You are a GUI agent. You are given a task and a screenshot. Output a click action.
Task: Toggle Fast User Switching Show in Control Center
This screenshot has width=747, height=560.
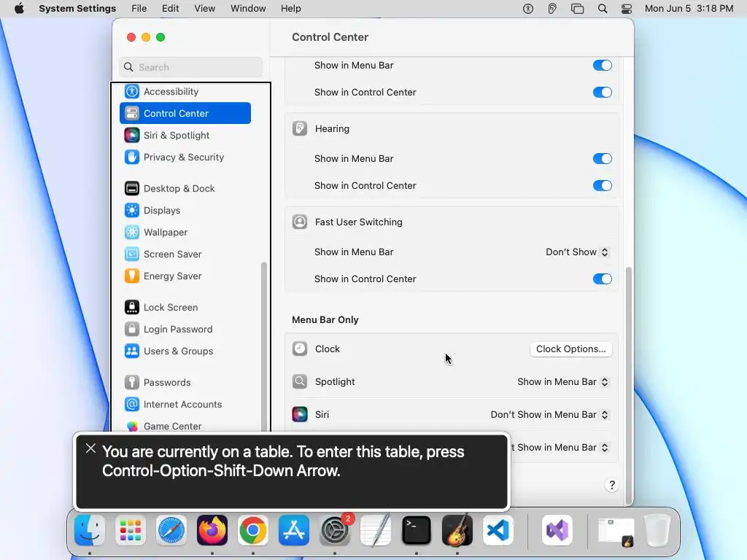(x=602, y=279)
